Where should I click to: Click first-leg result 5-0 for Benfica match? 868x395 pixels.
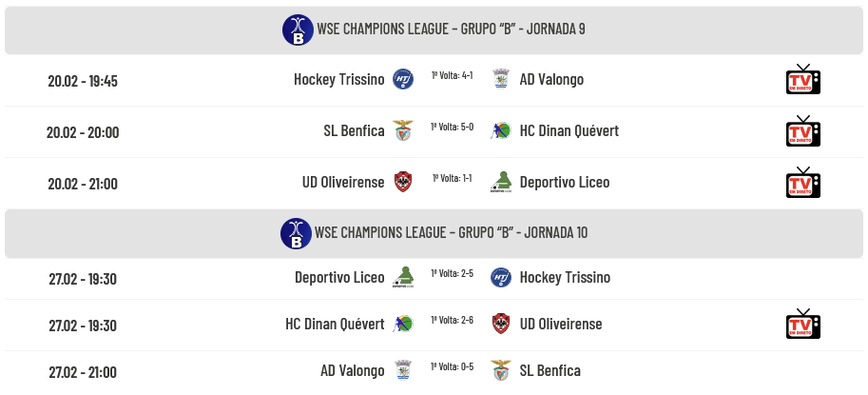pyautogui.click(x=453, y=127)
